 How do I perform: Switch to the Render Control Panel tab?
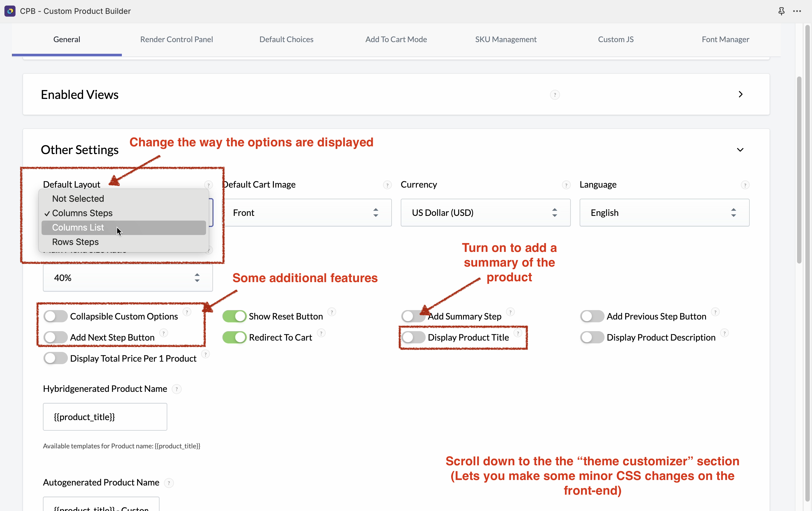pos(176,40)
